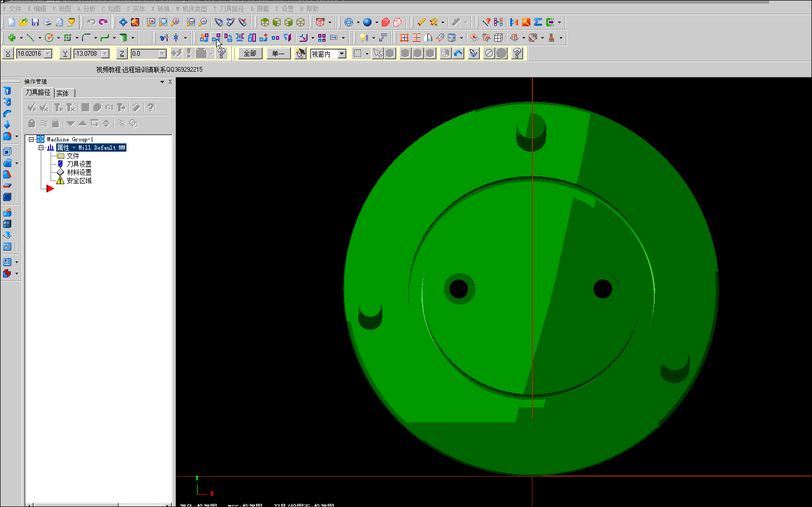The image size is (812, 507).
Task: Select the 刀具路径 tab
Action: 38,92
